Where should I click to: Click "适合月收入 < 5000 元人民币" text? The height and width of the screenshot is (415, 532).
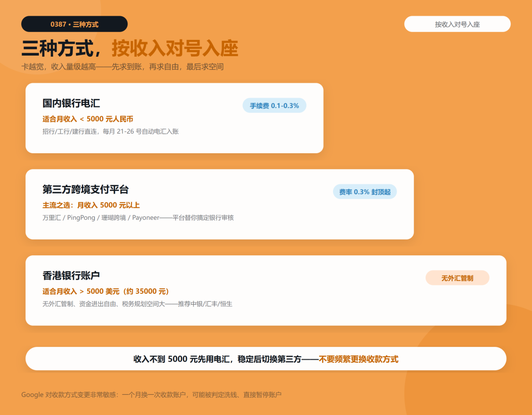tap(88, 119)
